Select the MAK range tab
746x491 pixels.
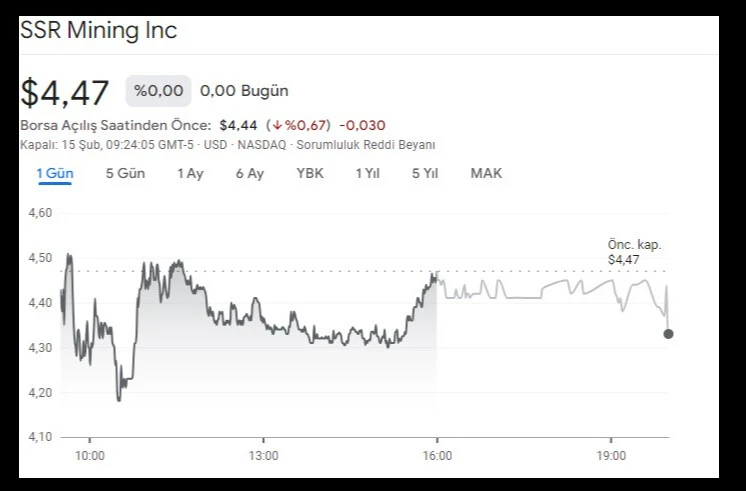point(486,173)
